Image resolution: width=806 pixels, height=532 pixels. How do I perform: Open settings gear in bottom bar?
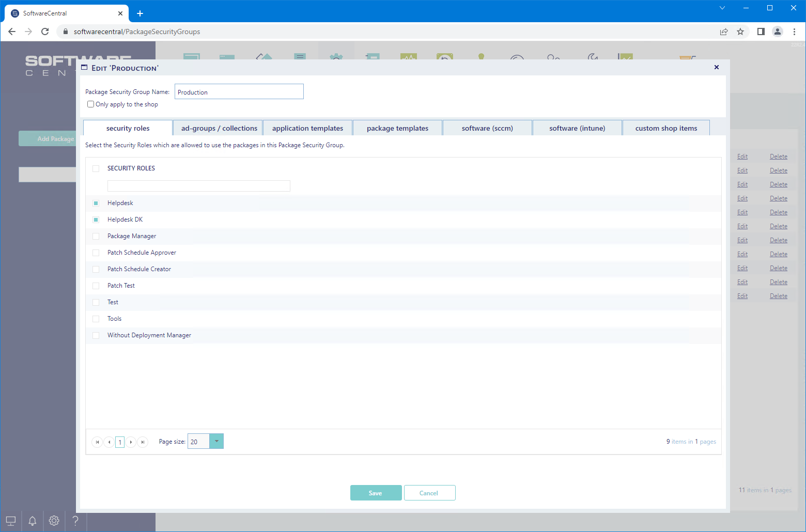[x=54, y=521]
